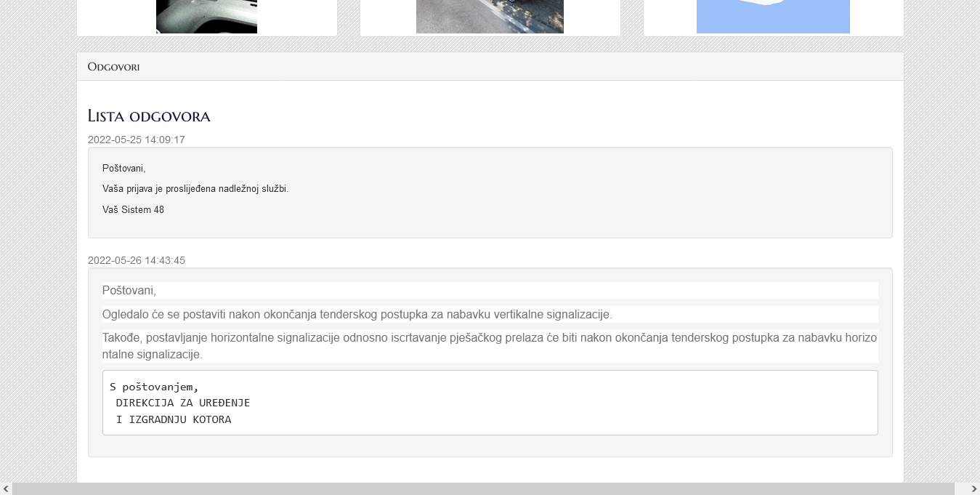The width and height of the screenshot is (980, 495).
Task: Click the Vaš Sistem 48 signature
Action: tap(133, 209)
